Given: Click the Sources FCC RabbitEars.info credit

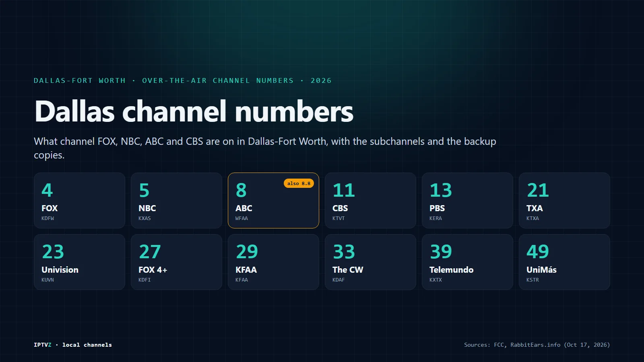Looking at the screenshot, I should pos(537,345).
